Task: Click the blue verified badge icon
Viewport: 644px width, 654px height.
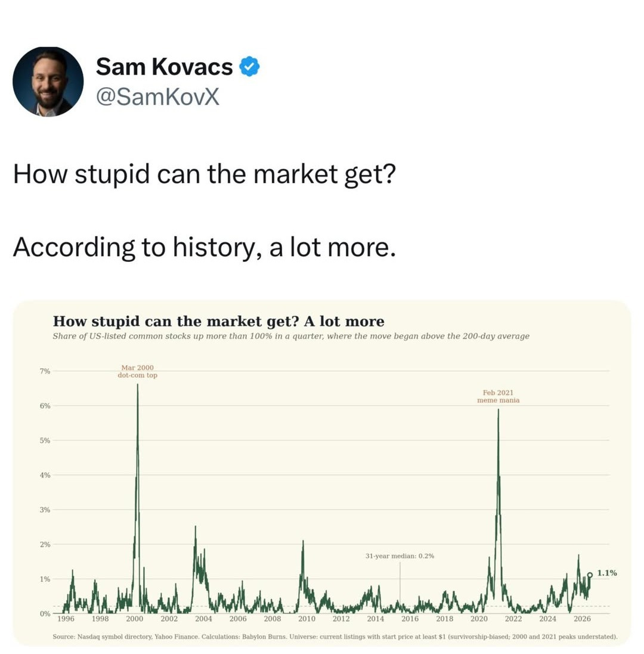Action: click(x=249, y=67)
